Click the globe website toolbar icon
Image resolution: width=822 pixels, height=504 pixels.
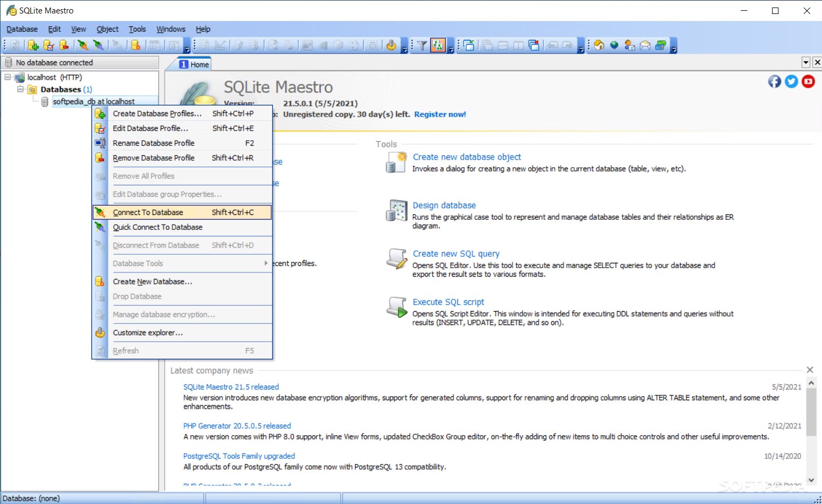614,46
